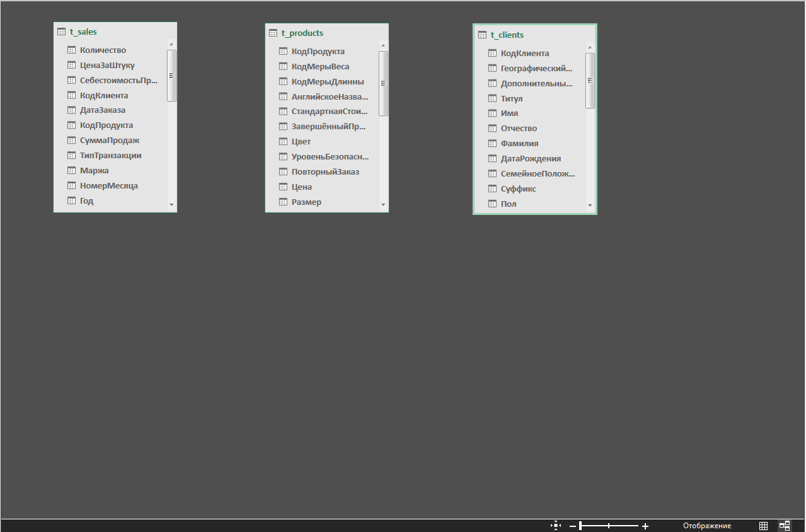Select the ДатаРождения field
This screenshot has width=806, height=532.
(531, 159)
